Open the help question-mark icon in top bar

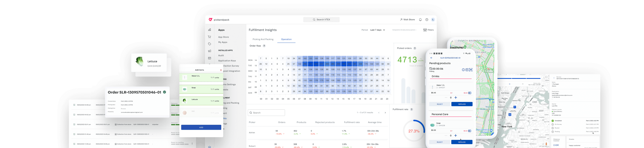pyautogui.click(x=427, y=20)
